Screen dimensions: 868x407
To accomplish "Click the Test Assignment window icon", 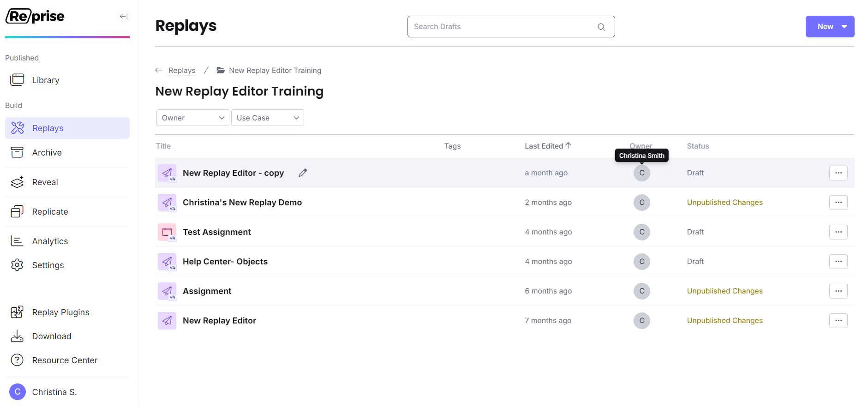I will pos(167,232).
